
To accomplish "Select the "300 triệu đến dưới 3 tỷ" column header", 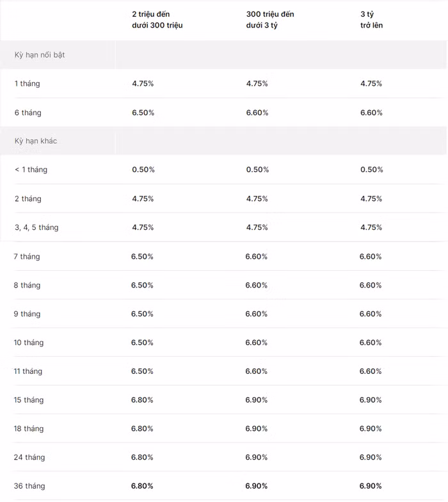I will click(270, 20).
